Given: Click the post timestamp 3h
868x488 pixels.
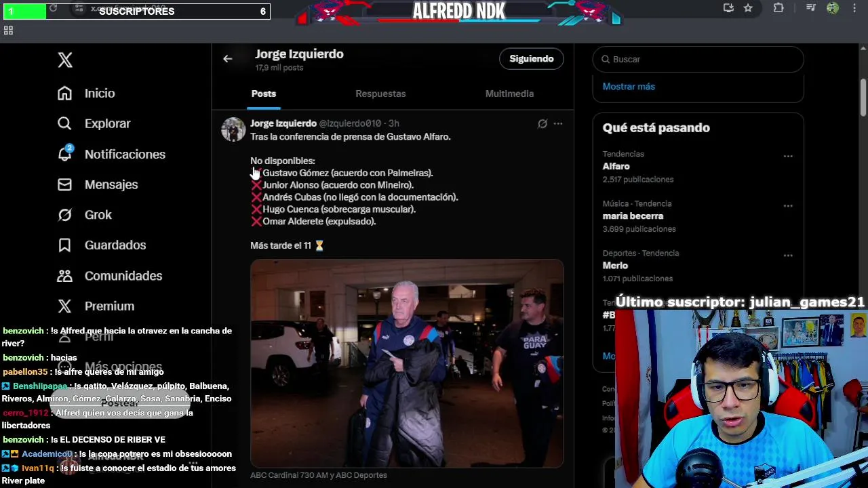Looking at the screenshot, I should coord(393,123).
